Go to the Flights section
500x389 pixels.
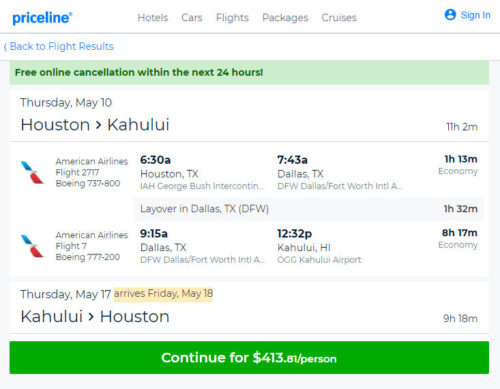point(232,18)
